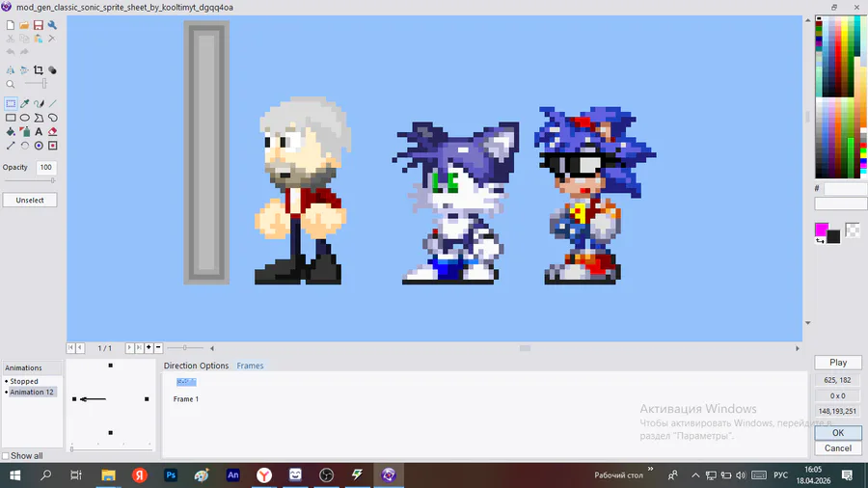Go to the next frame button
Screen dimensions: 868x488
[129, 348]
